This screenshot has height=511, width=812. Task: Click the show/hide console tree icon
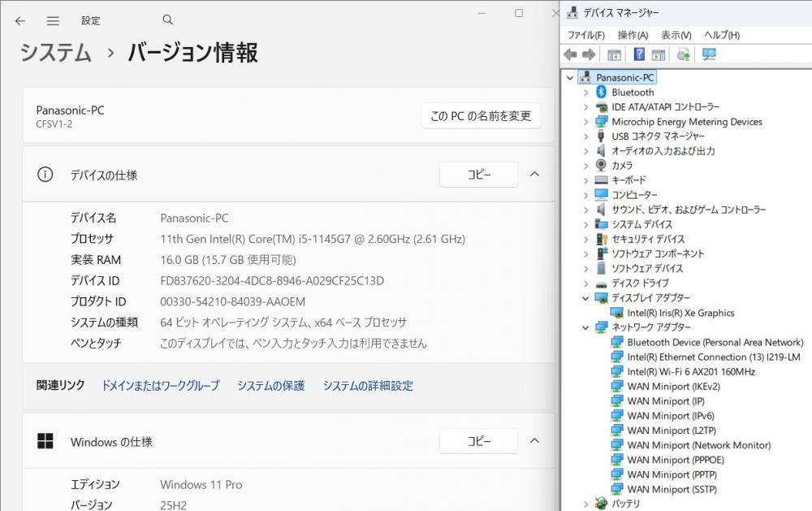click(615, 54)
